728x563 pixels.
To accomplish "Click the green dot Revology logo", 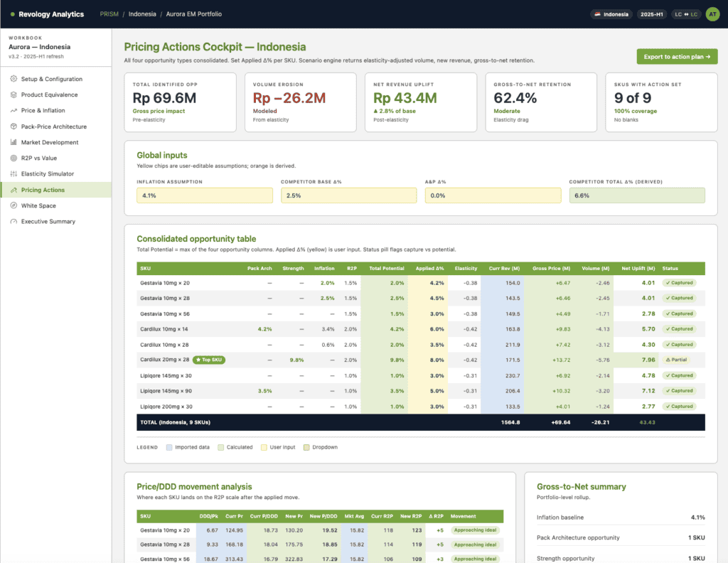I will tap(13, 14).
